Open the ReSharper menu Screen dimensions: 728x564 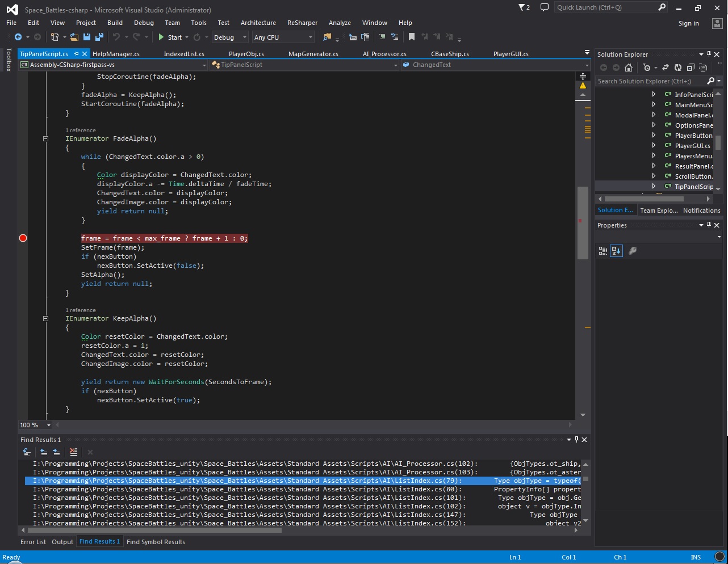pyautogui.click(x=302, y=23)
